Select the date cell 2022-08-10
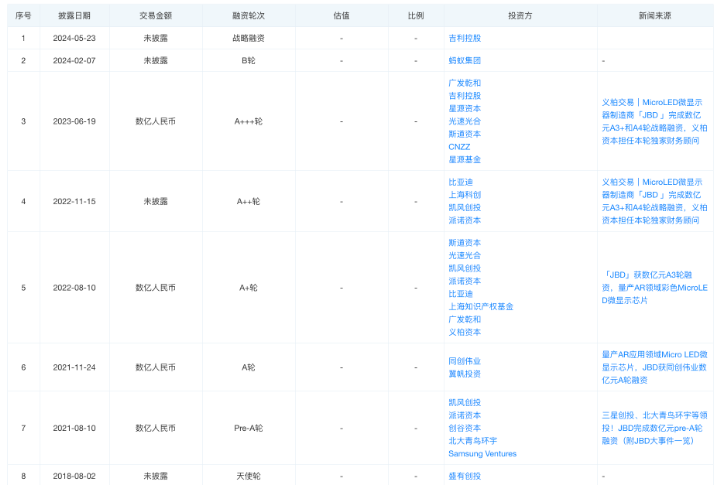The width and height of the screenshot is (720, 496). [74, 287]
